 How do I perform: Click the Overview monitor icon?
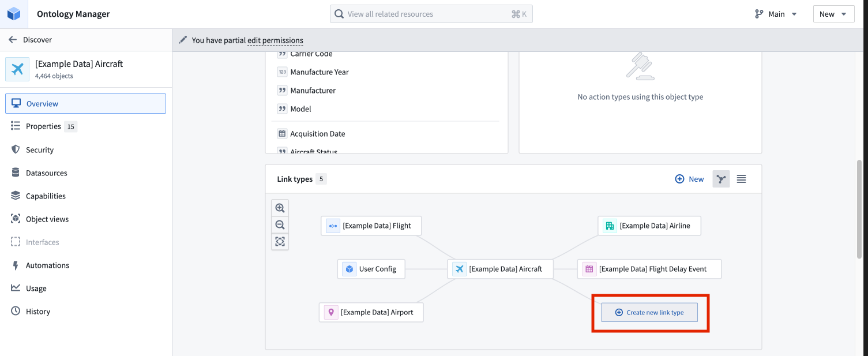16,103
